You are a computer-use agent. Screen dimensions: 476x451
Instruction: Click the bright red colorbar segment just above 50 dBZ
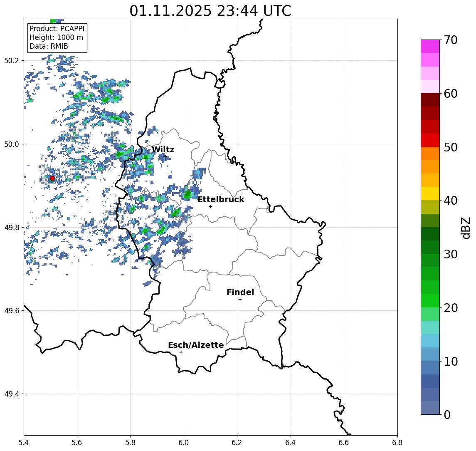pos(430,140)
